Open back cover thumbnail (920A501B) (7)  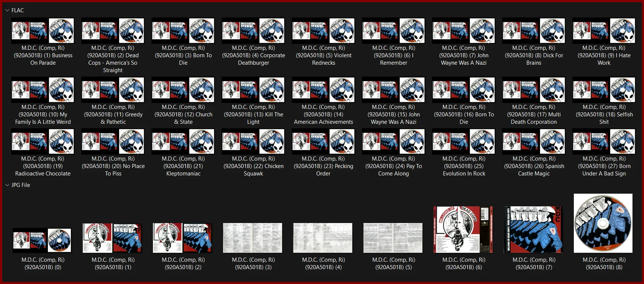[x=533, y=229]
